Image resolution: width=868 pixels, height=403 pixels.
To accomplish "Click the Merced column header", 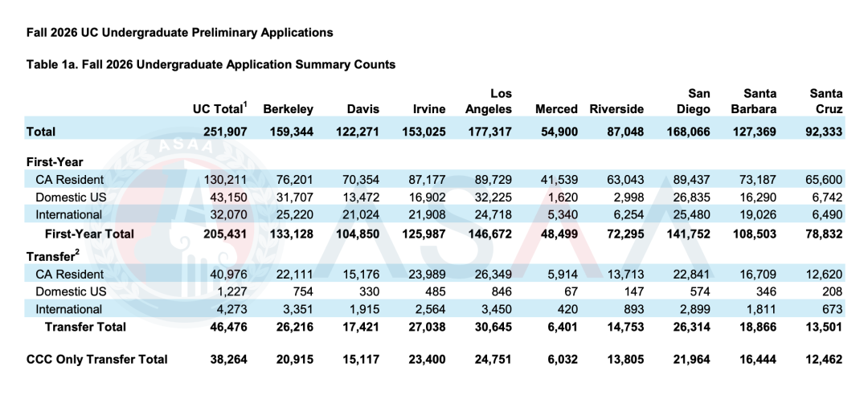I will pyautogui.click(x=556, y=109).
